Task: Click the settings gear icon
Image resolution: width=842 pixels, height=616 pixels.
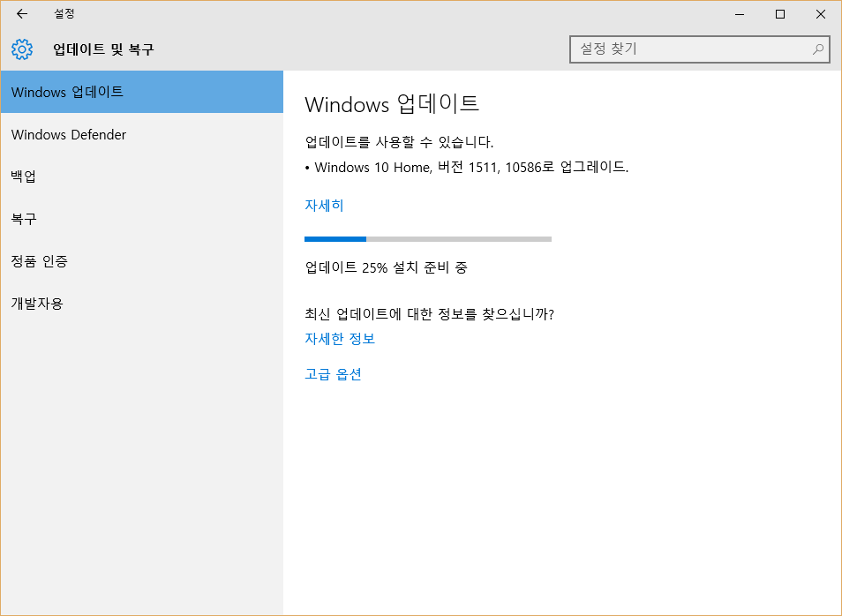Action: [x=22, y=49]
